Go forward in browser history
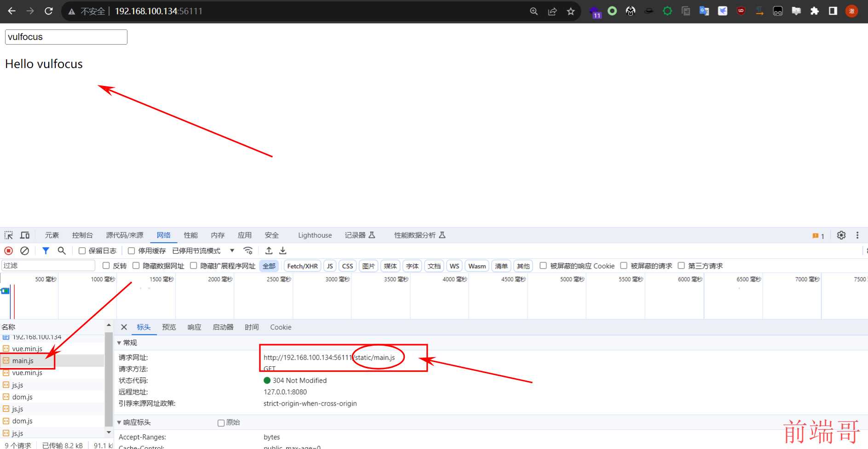This screenshot has width=868, height=449. tap(30, 11)
